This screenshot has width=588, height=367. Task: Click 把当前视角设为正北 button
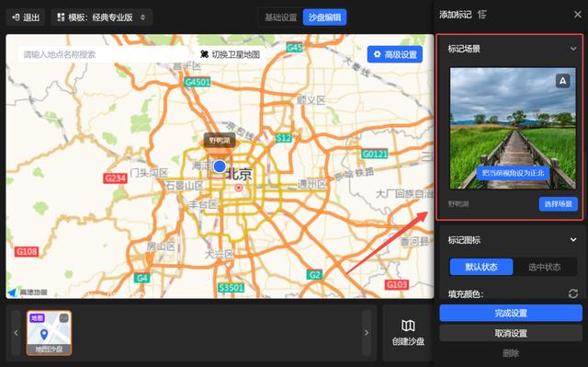click(513, 173)
